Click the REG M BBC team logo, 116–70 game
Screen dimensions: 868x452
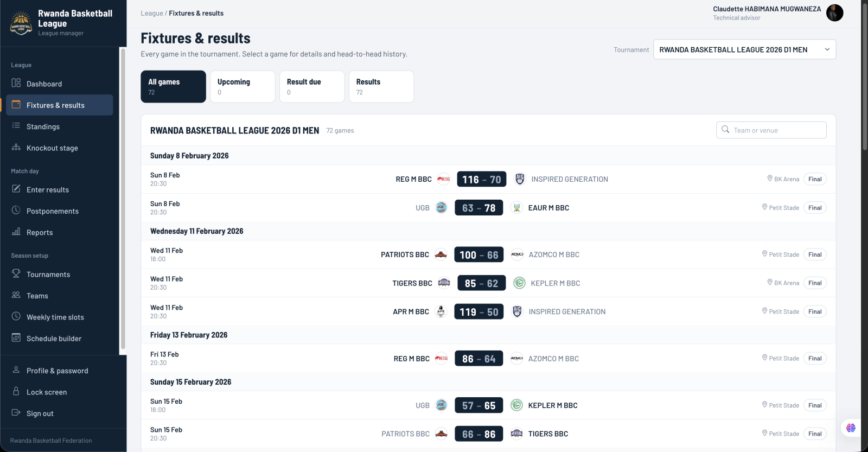[444, 179]
